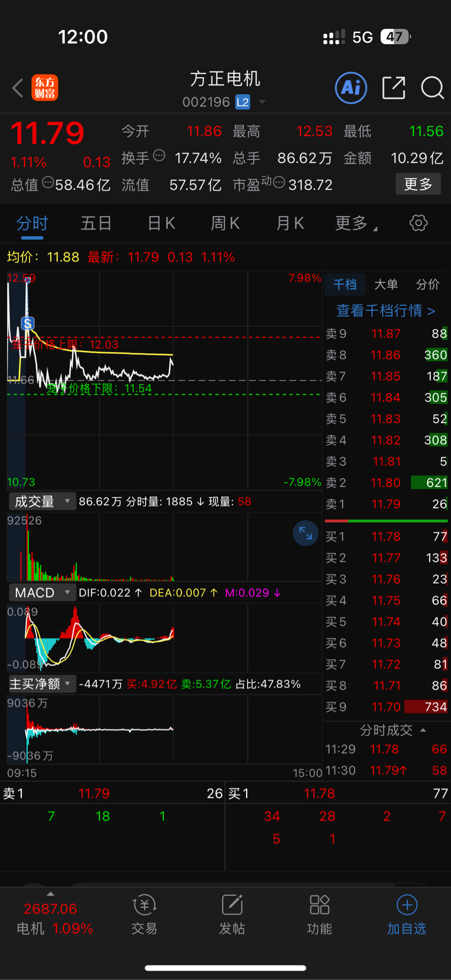
Task: Tap the back arrow icon
Action: click(x=18, y=89)
